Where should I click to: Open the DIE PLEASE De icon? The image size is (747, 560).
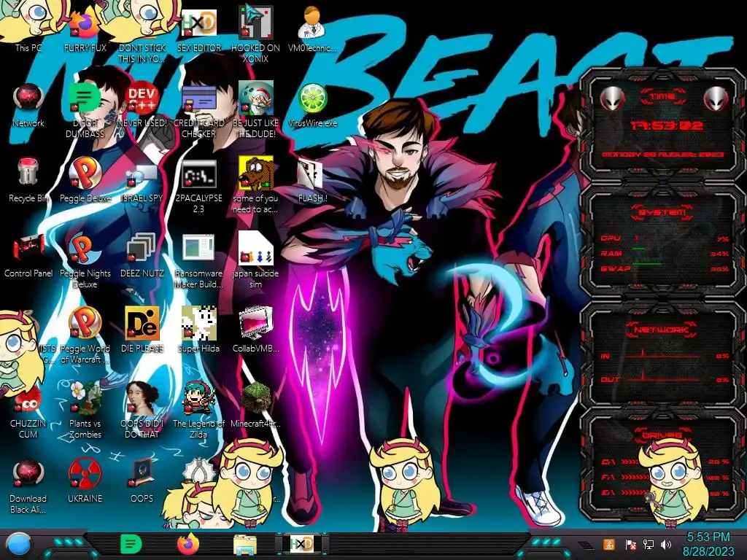(142, 330)
